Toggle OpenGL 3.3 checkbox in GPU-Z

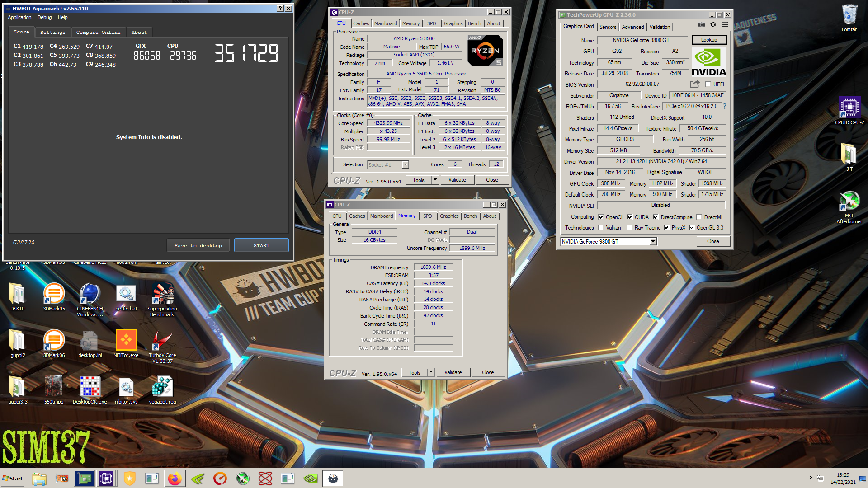[692, 228]
